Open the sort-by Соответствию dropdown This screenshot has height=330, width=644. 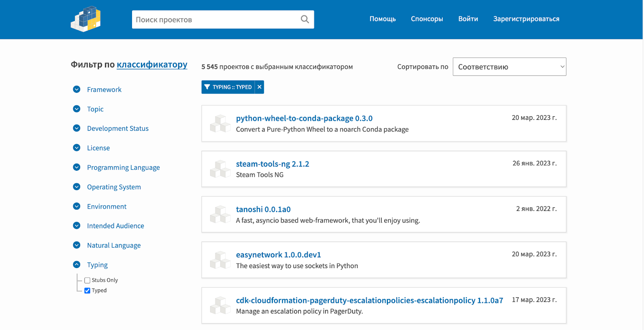tap(509, 67)
